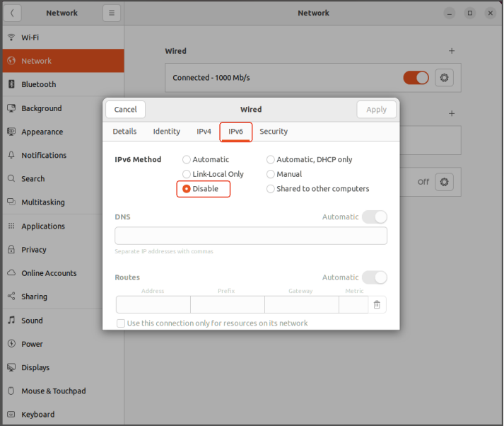The image size is (504, 426).
Task: Click the Apply button
Action: pyautogui.click(x=376, y=110)
